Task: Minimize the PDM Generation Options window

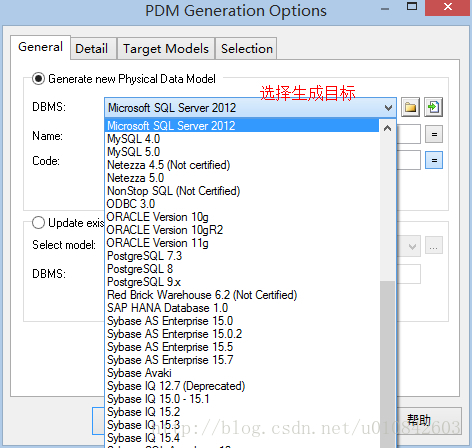Action: pos(385,8)
